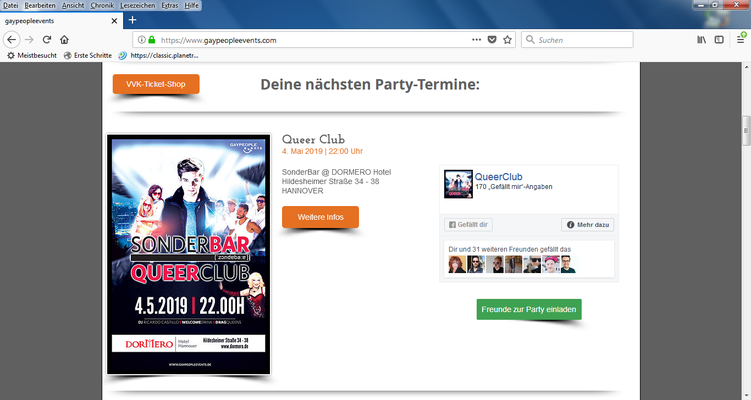Toggle the sidebar view icon
The width and height of the screenshot is (751, 400).
click(x=719, y=40)
